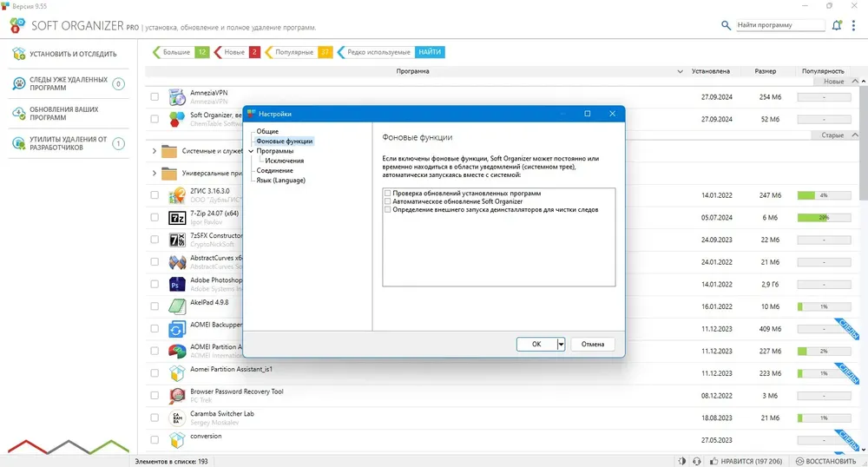The height and width of the screenshot is (467, 868).
Task: Click the Soft Organizer logo icon
Action: (17, 25)
